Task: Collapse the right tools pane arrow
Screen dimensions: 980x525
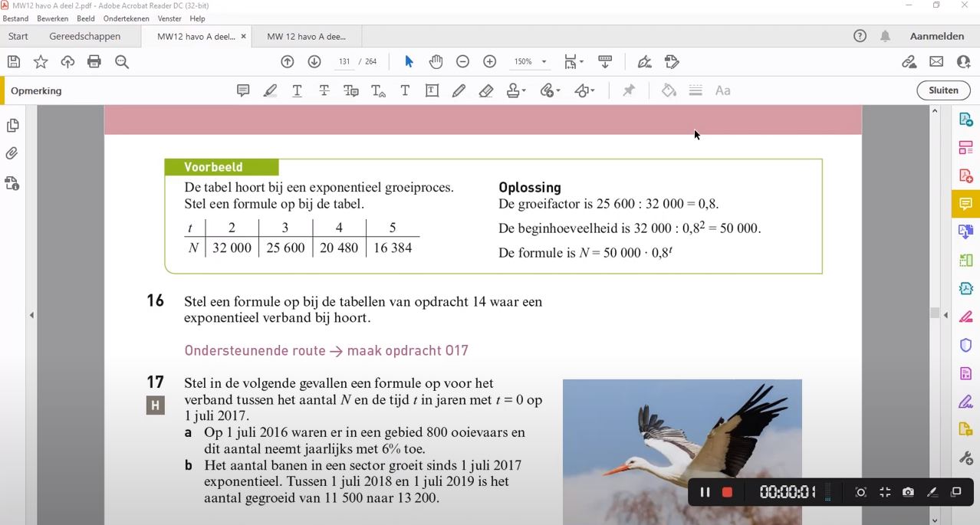Action: coord(945,315)
